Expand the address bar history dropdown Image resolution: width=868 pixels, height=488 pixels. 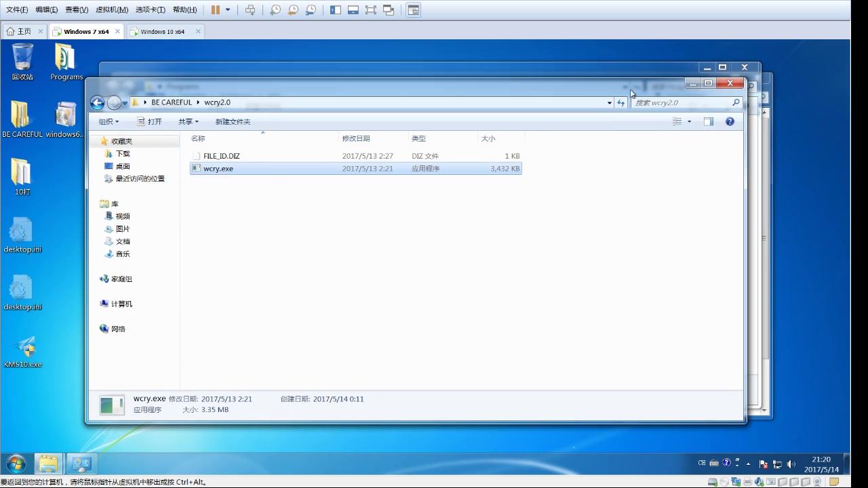(610, 103)
